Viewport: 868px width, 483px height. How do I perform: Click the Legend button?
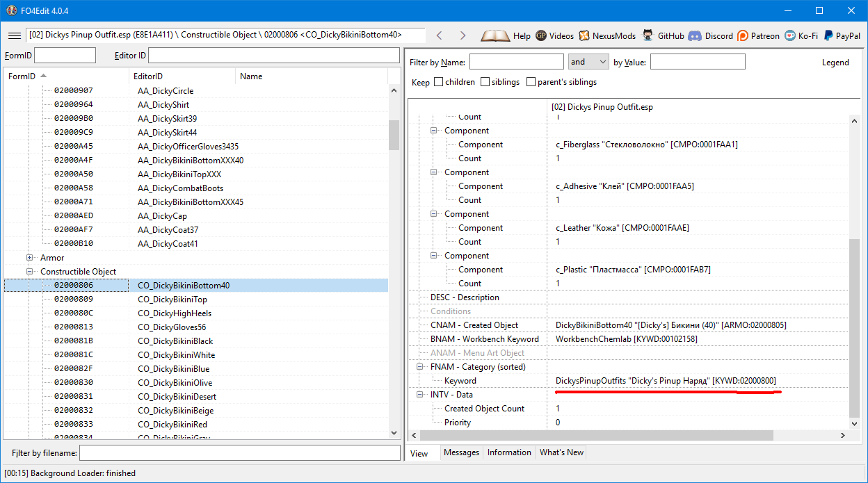coord(835,63)
